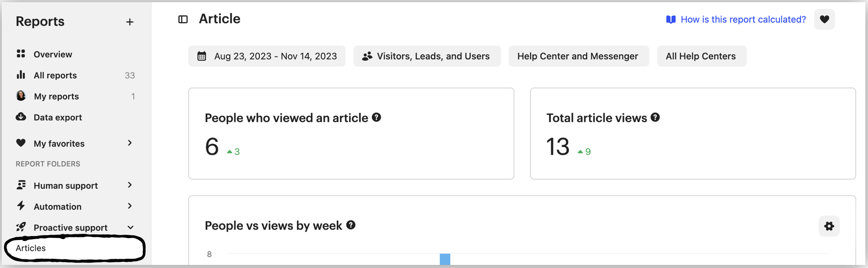This screenshot has height=268, width=868.
Task: Expand the My favorites section
Action: [130, 143]
